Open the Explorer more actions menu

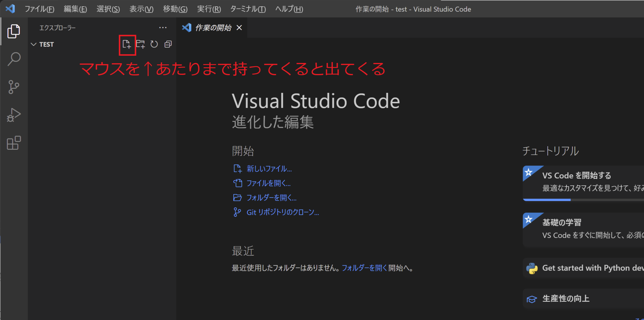(x=163, y=28)
